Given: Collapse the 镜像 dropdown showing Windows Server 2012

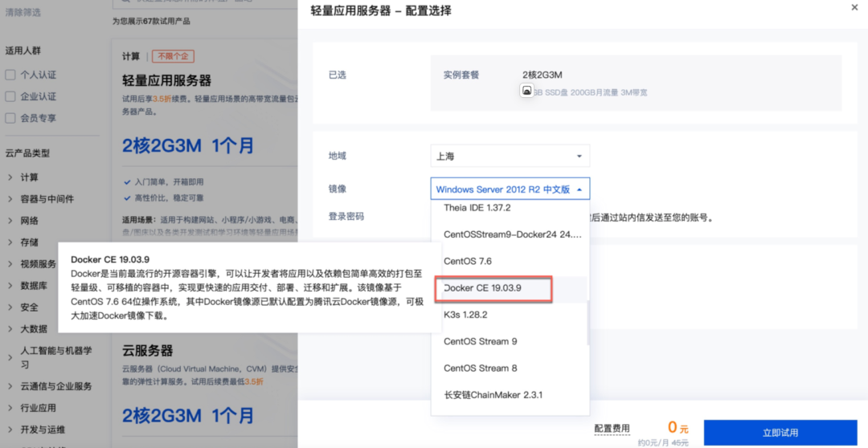Looking at the screenshot, I should coord(510,189).
